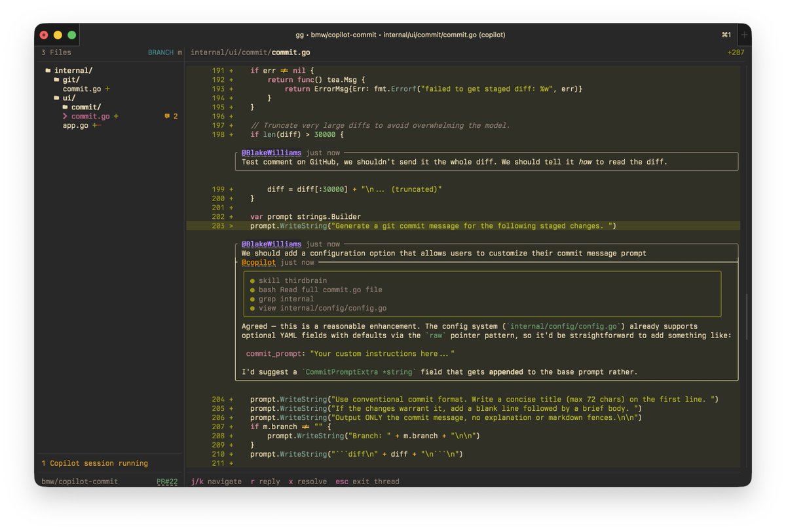
Task: Click the comment count icon beside commit.go
Action: click(167, 117)
